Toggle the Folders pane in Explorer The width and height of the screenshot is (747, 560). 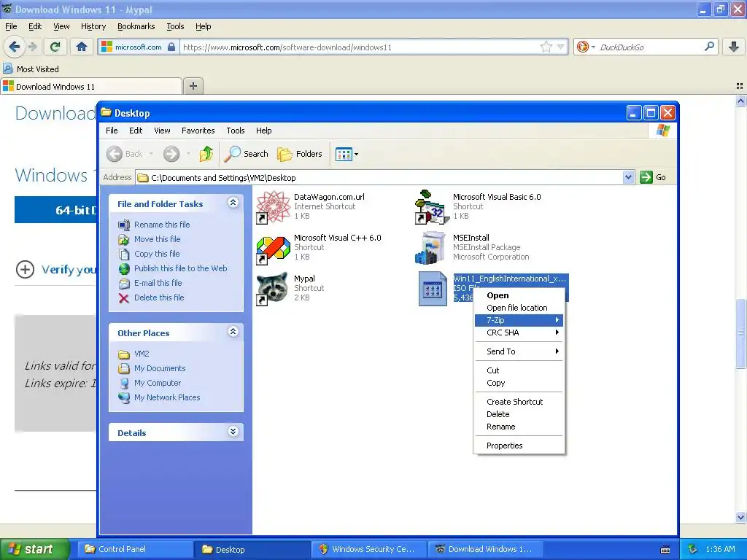300,153
